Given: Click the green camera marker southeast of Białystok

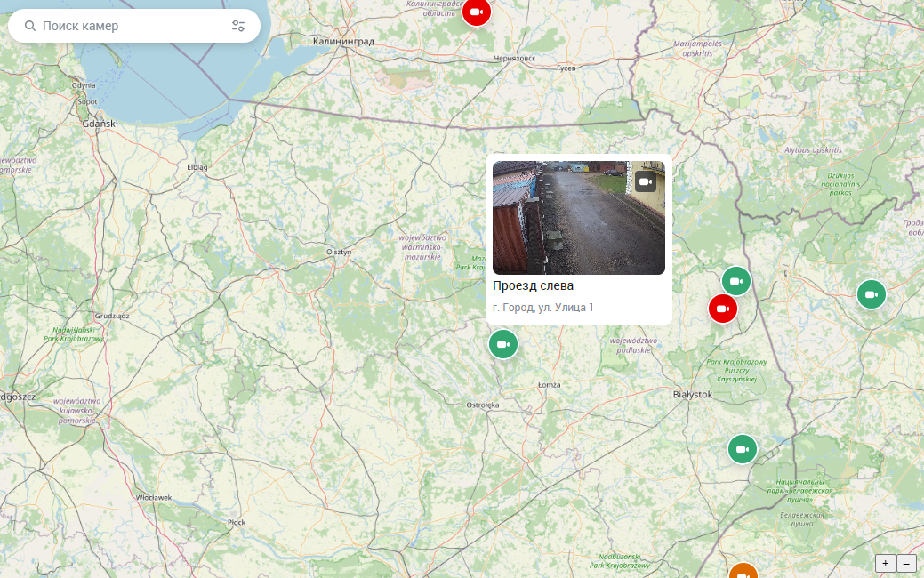Looking at the screenshot, I should point(743,450).
